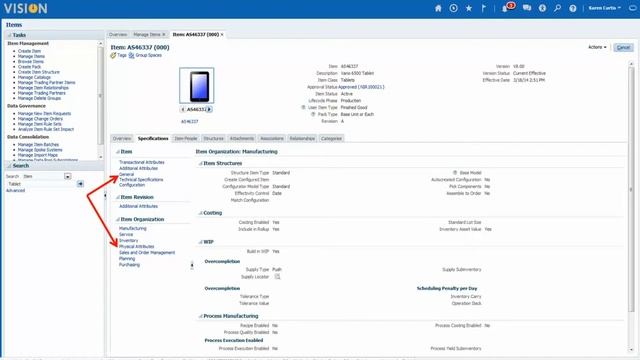Collapse the Item Organization section
This screenshot has width=640, height=360.
pyautogui.click(x=118, y=220)
